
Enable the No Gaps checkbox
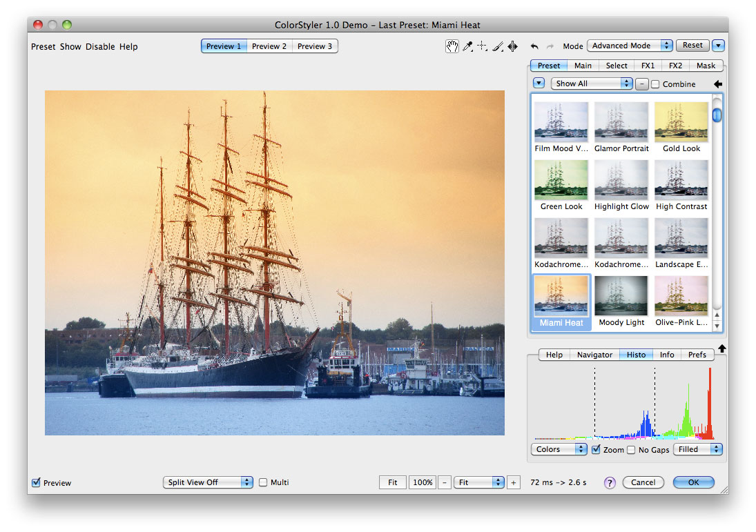point(631,450)
